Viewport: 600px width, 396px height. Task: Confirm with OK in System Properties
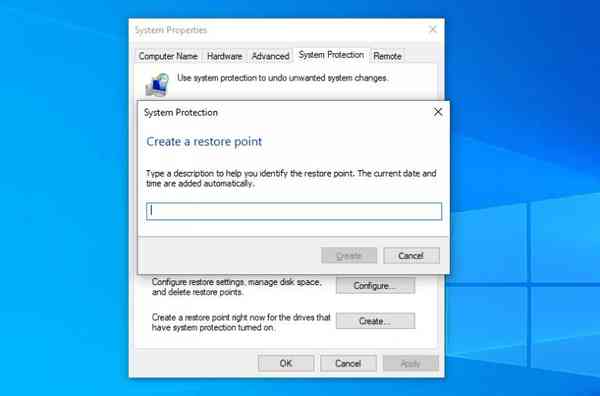click(x=286, y=363)
